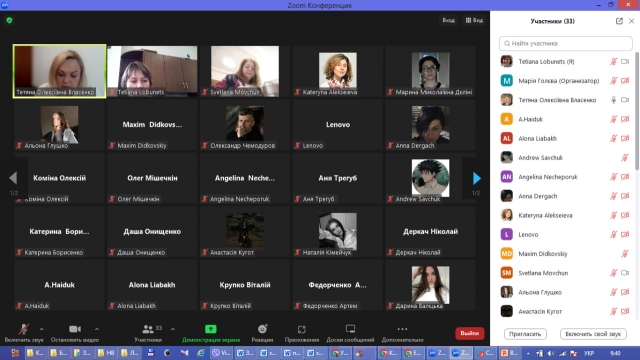Select Марина Миколаївна video tile
The height and width of the screenshot is (360, 640).
(x=430, y=71)
